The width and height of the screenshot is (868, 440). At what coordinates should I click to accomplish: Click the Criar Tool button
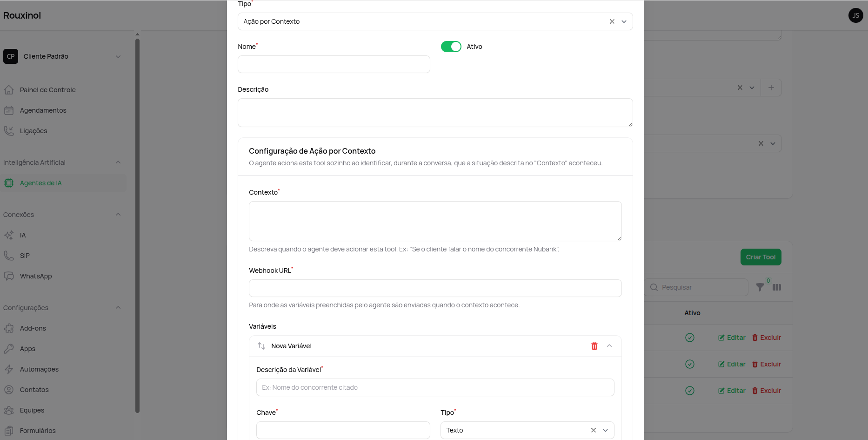click(761, 257)
